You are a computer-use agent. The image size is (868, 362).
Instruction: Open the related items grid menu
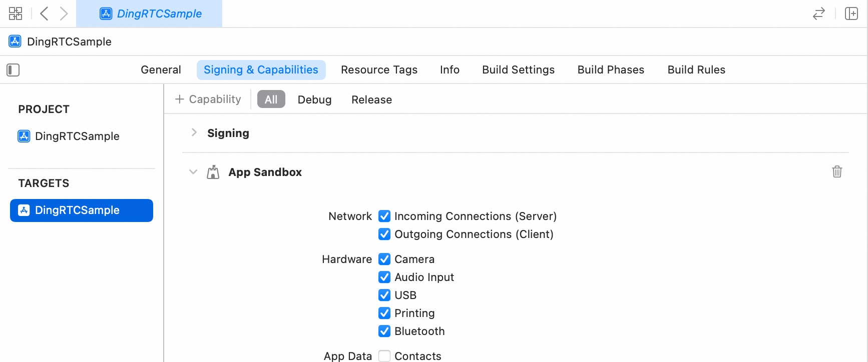16,13
